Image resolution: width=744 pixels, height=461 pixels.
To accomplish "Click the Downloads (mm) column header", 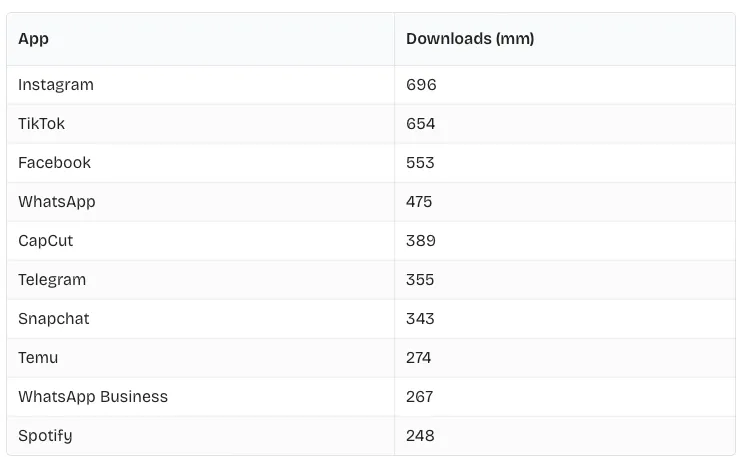I will point(470,39).
